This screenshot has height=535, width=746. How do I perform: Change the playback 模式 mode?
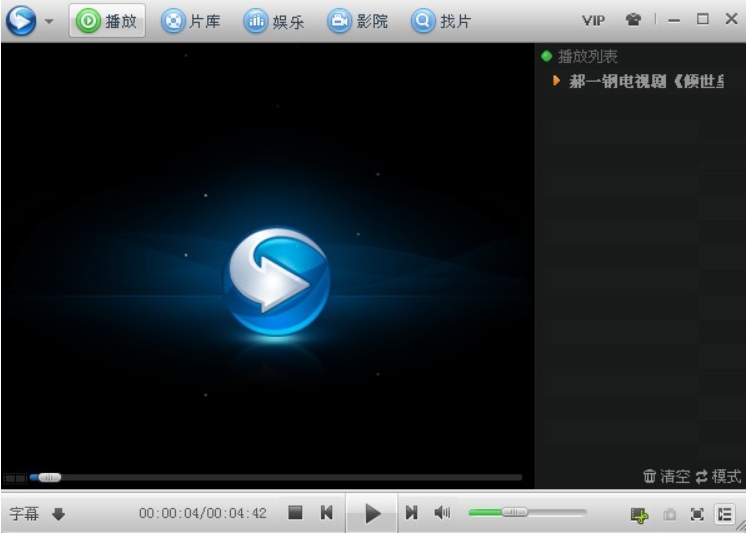coord(718,476)
